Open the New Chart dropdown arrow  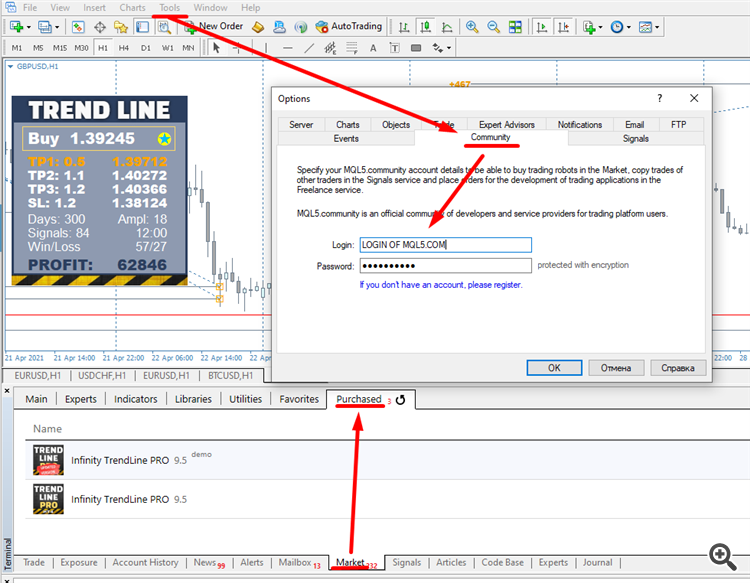(28, 27)
